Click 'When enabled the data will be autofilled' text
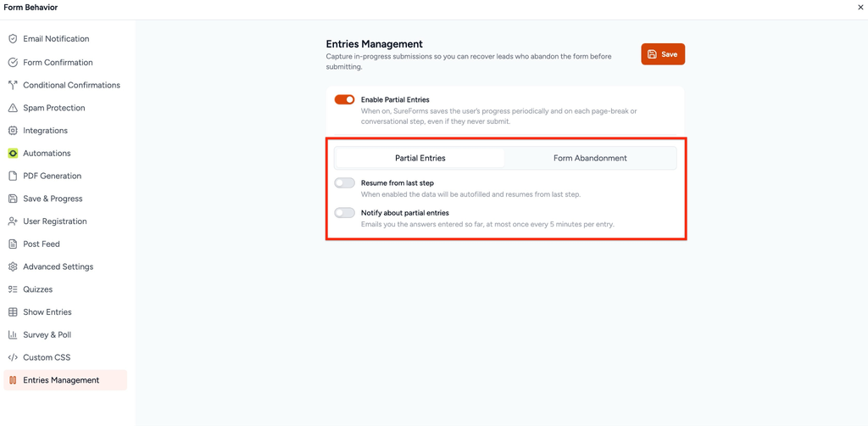The image size is (868, 426). tap(470, 195)
